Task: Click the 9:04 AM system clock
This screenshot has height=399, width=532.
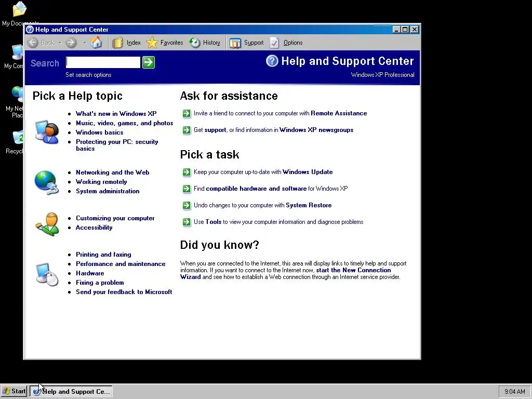Action: (514, 392)
